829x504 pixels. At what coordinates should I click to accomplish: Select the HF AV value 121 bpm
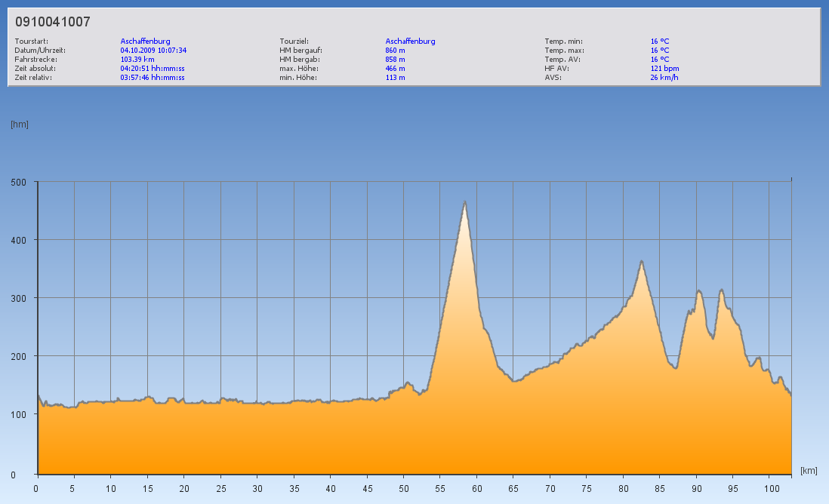[664, 68]
